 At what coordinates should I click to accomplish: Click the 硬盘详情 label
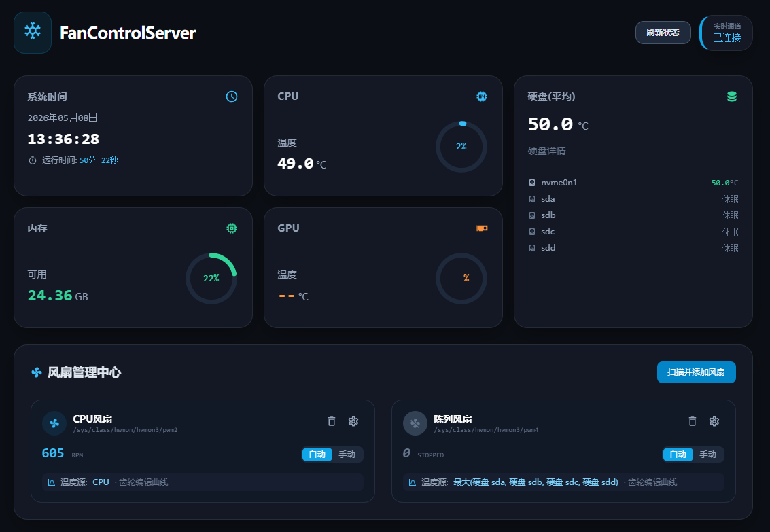pyautogui.click(x=546, y=151)
